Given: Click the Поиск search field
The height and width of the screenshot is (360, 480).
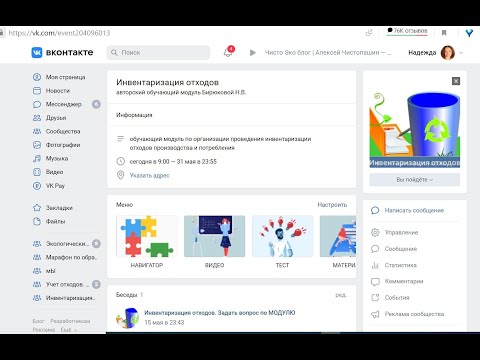Looking at the screenshot, I should click(x=158, y=53).
